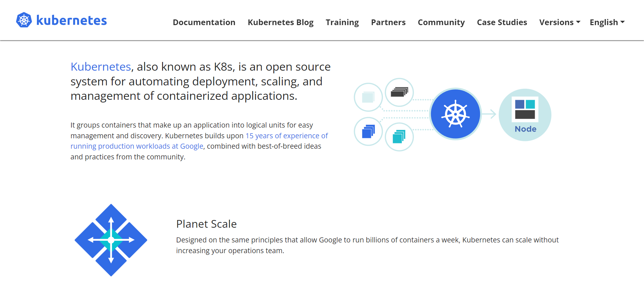The image size is (644, 294).
Task: Expand the Versions dropdown
Action: (x=559, y=22)
